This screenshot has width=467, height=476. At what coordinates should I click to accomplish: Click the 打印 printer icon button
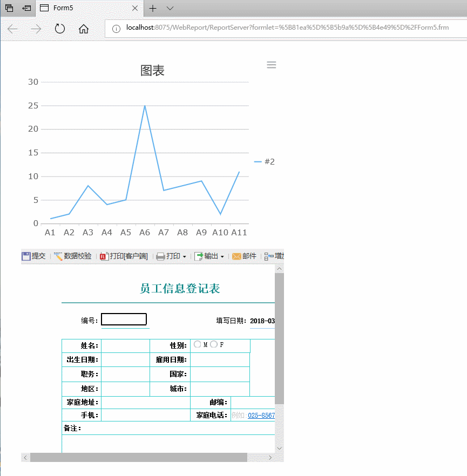[168, 256]
